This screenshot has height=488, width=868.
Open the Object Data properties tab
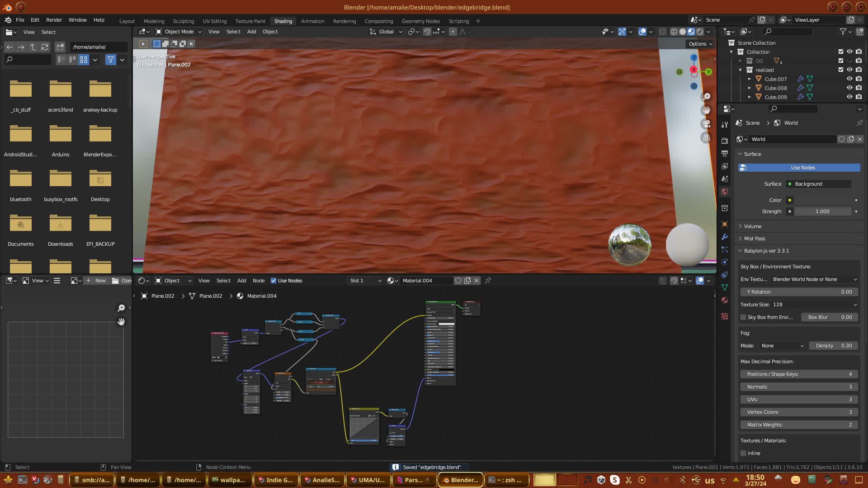point(725,287)
